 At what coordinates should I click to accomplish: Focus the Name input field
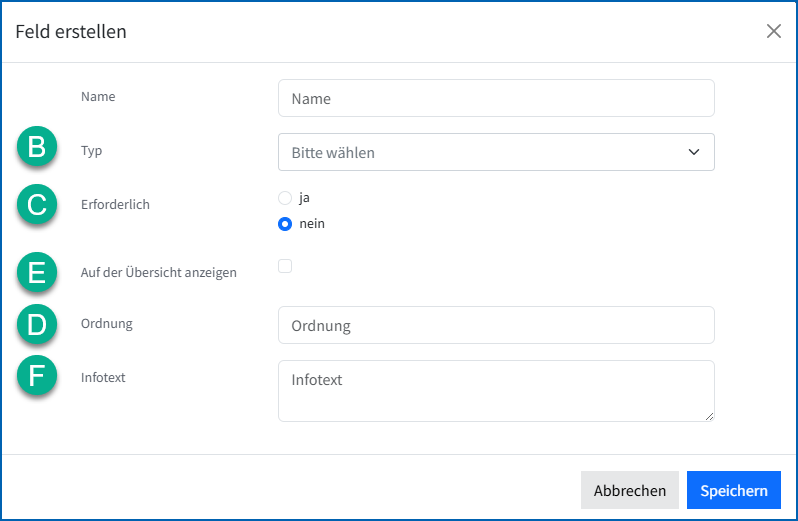pos(495,98)
